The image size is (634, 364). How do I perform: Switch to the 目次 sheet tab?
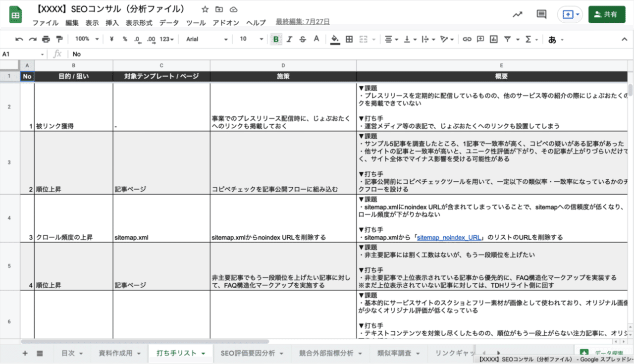click(x=71, y=353)
